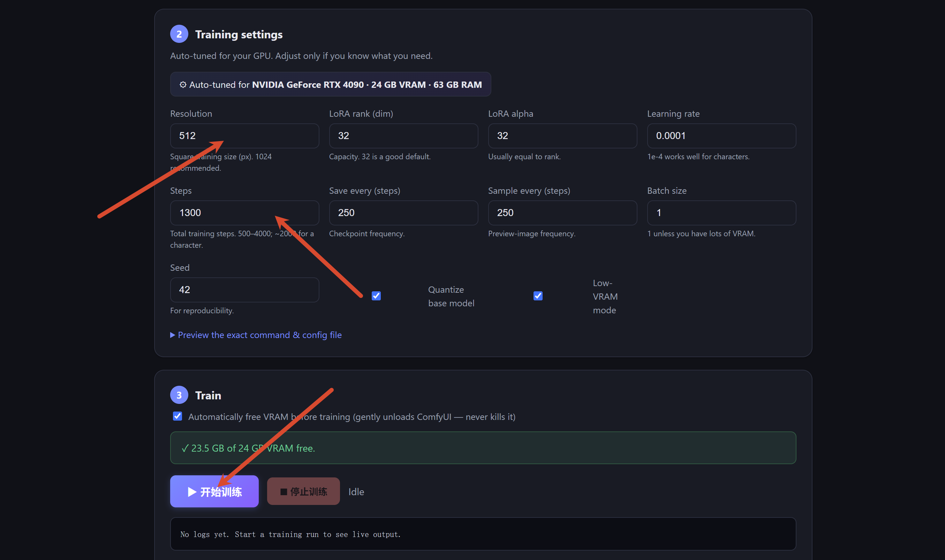The image size is (945, 560).
Task: Uncheck Automatically free VRAM before training
Action: [177, 416]
